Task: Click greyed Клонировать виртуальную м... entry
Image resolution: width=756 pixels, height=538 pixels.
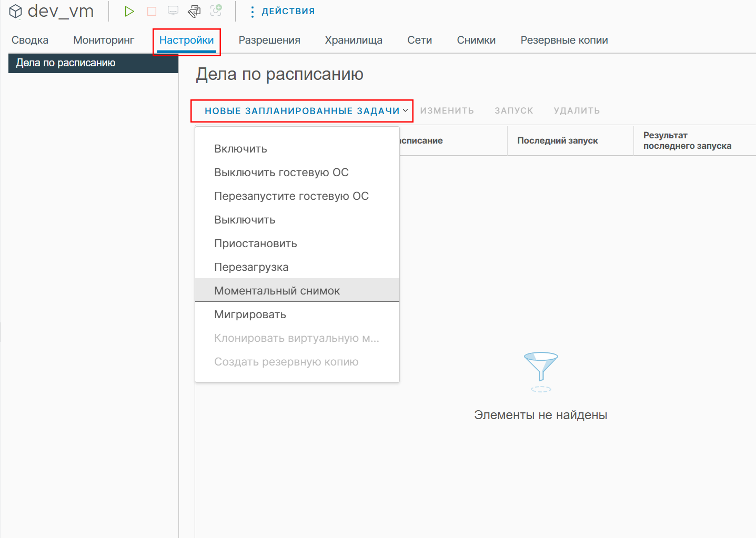Action: coord(297,338)
